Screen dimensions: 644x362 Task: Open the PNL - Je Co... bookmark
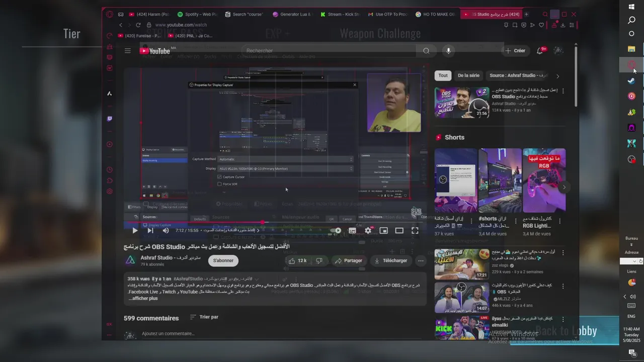point(190,36)
